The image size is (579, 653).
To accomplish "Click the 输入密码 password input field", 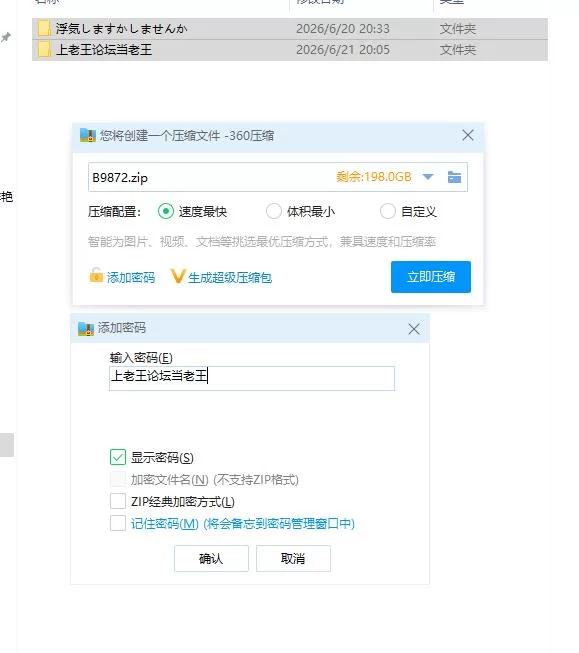I will coord(252,378).
